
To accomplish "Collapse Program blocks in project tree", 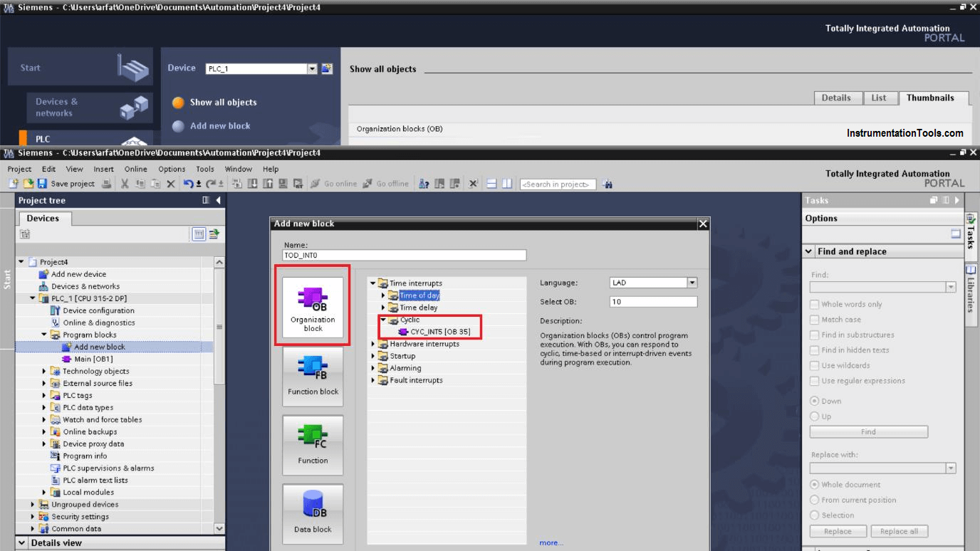I will point(44,335).
